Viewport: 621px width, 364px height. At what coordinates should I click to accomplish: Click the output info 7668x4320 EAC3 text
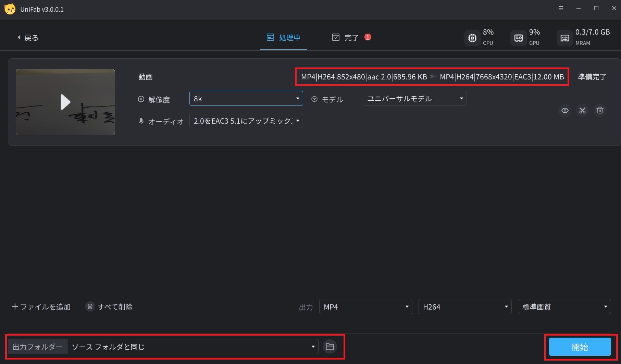tap(502, 77)
